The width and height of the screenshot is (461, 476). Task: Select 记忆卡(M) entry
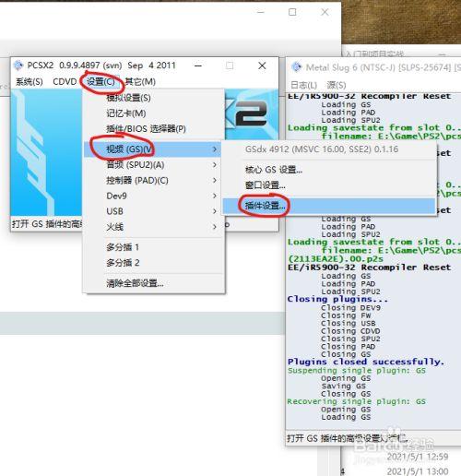[x=126, y=113]
